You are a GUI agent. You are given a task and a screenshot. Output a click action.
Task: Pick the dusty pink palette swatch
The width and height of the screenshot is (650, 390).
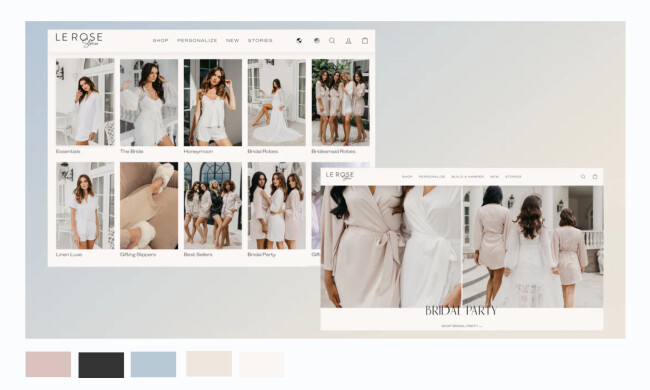48,364
